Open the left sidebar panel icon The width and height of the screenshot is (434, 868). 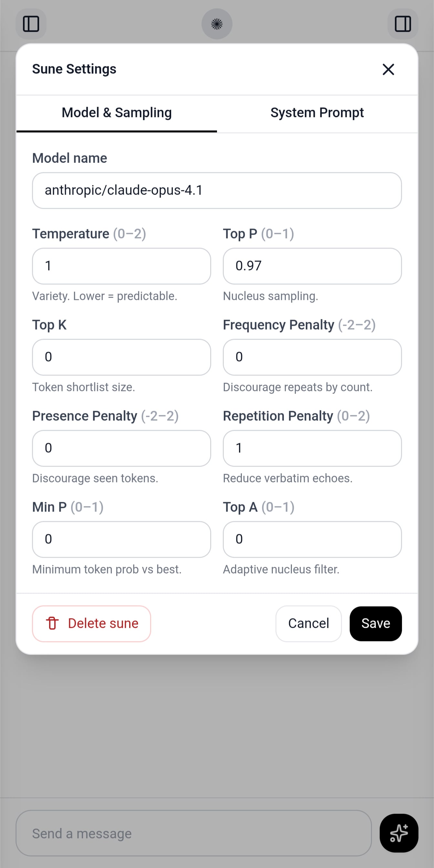(31, 24)
